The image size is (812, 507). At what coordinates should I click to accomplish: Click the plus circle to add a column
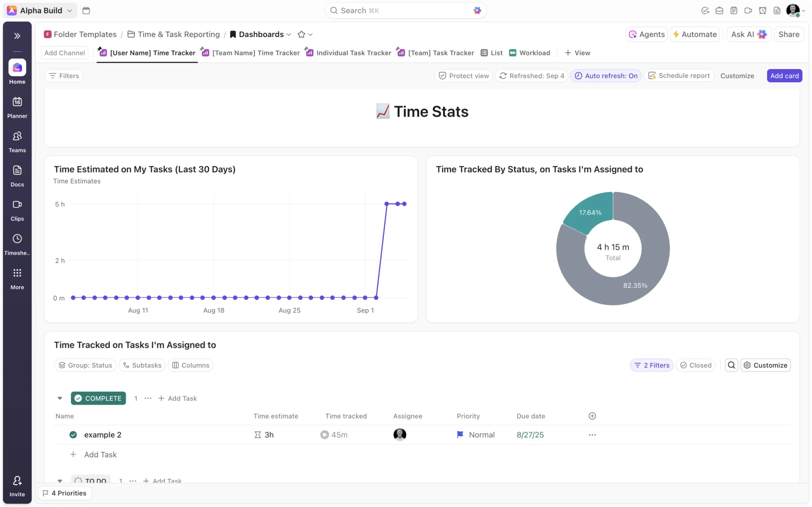[x=592, y=416]
